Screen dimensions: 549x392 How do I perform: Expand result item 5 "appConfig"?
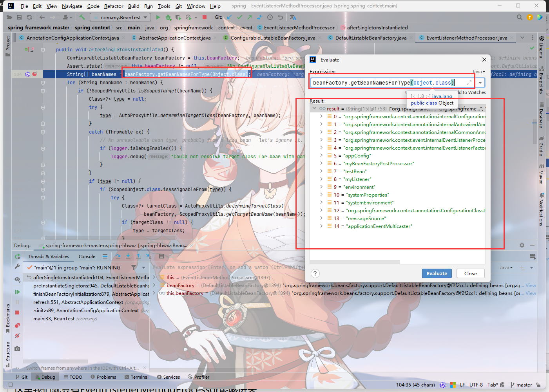coord(321,155)
